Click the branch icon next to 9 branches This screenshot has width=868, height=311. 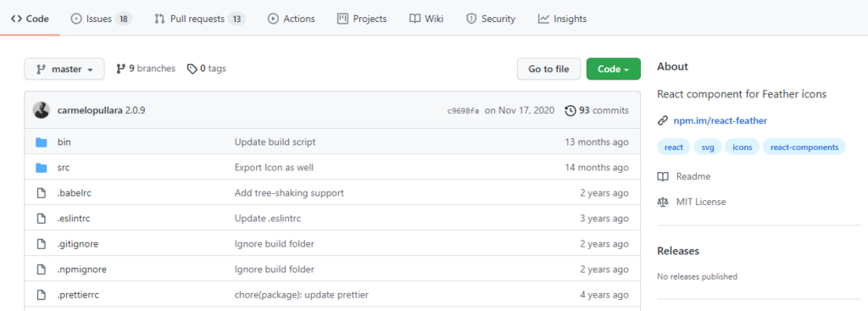(120, 69)
